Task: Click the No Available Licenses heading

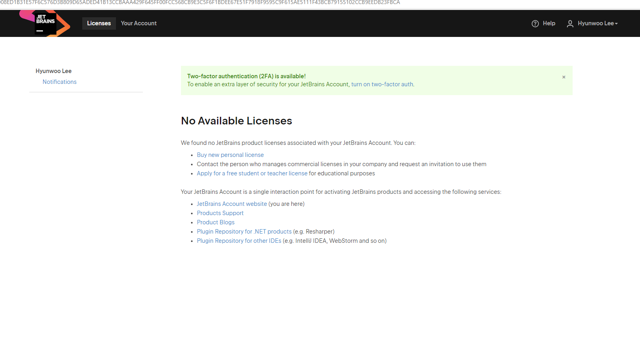Action: tap(236, 121)
